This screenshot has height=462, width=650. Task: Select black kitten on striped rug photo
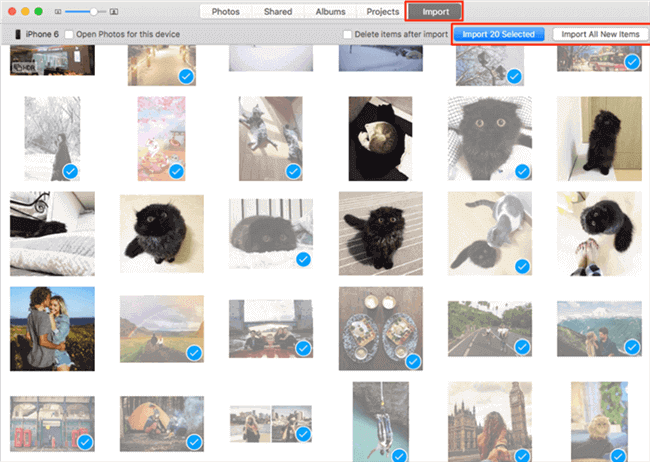click(381, 234)
